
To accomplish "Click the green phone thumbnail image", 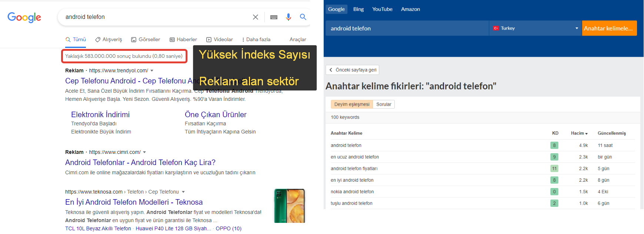I will [x=290, y=206].
